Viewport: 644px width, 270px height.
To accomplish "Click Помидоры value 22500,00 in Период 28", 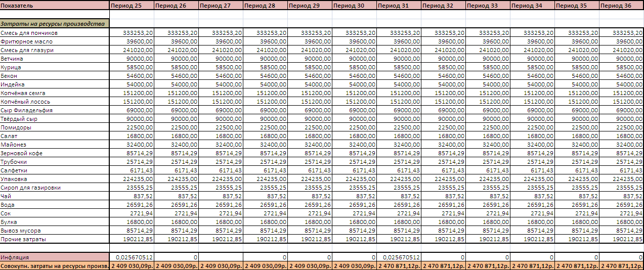I will (265, 127).
